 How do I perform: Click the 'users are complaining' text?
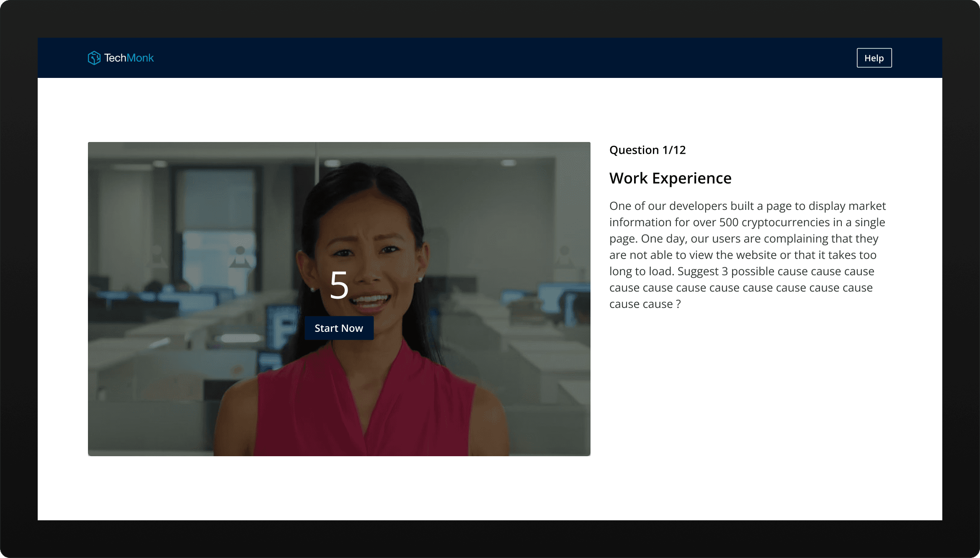770,239
